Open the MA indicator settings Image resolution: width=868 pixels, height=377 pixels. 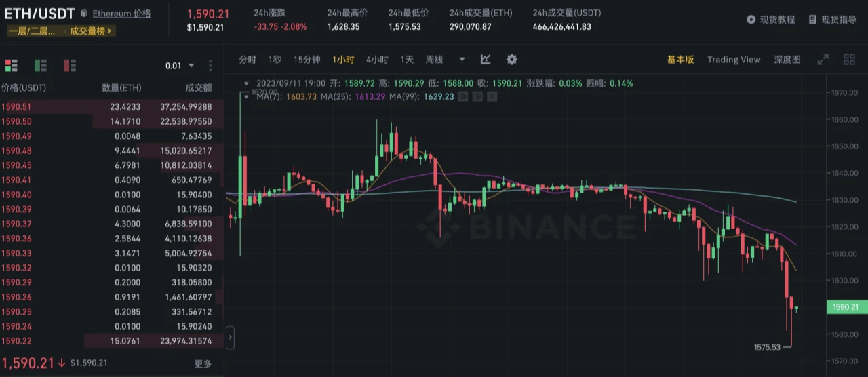[477, 97]
